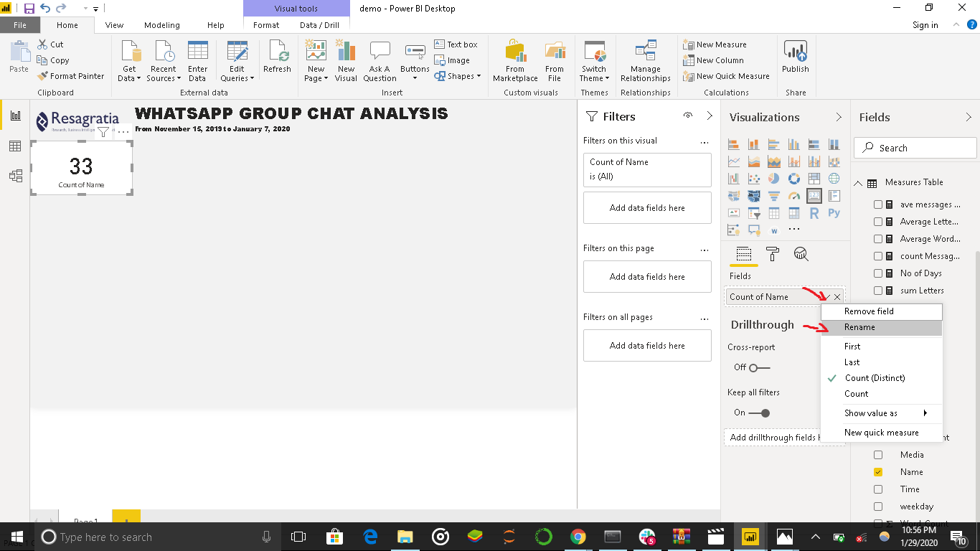Open the Data view from left sidebar
980x551 pixels.
pos(15,146)
